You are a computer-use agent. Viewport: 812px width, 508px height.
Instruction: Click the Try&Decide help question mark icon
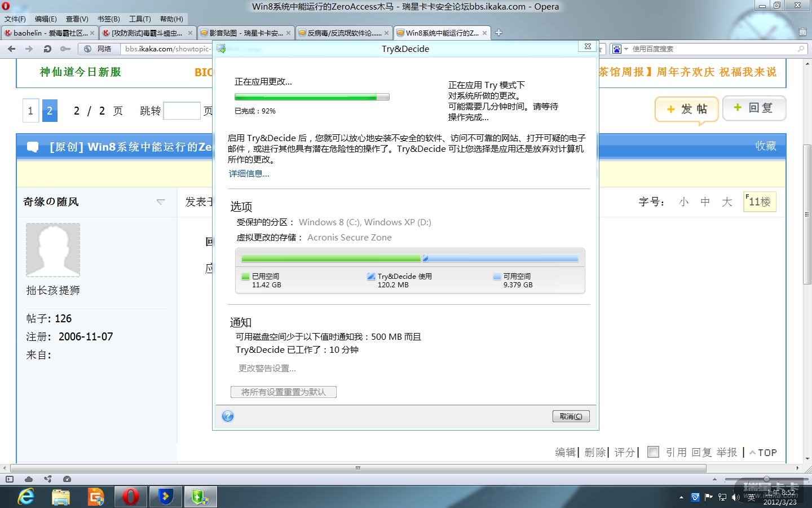228,417
